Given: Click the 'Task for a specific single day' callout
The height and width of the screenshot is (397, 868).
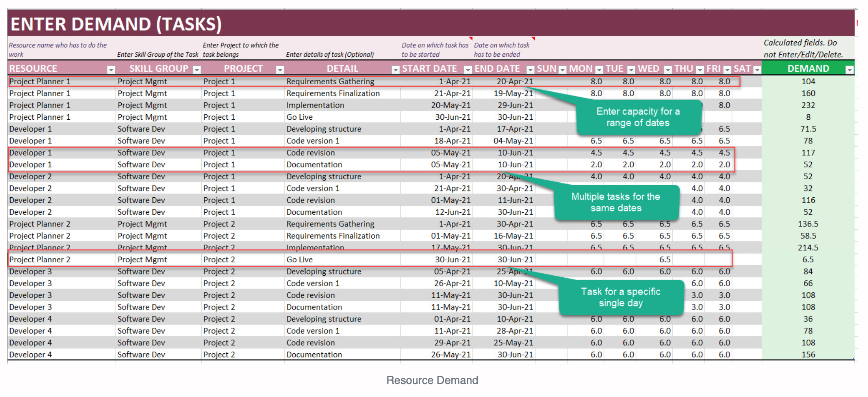Looking at the screenshot, I should click(x=621, y=297).
